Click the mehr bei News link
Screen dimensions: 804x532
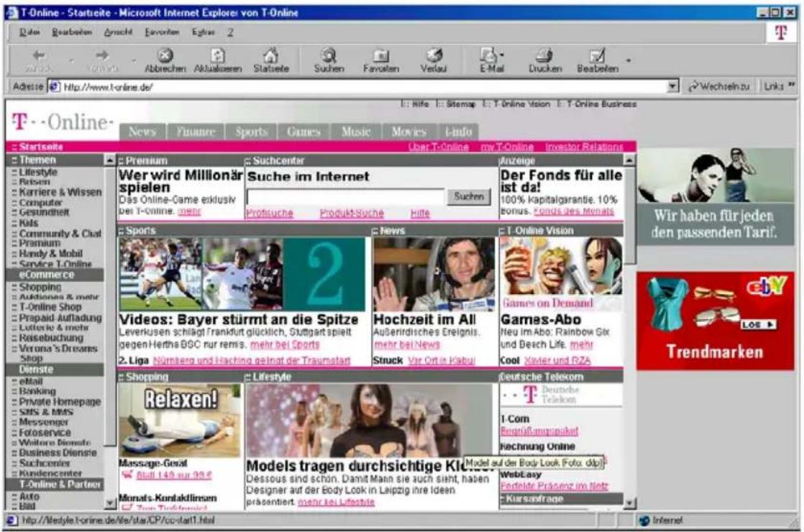[407, 344]
